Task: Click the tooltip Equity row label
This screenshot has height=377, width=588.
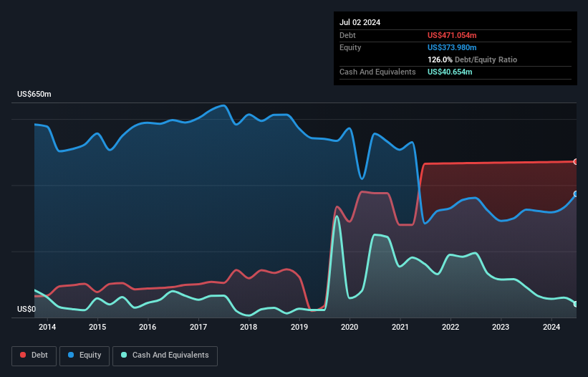Action: 350,47
